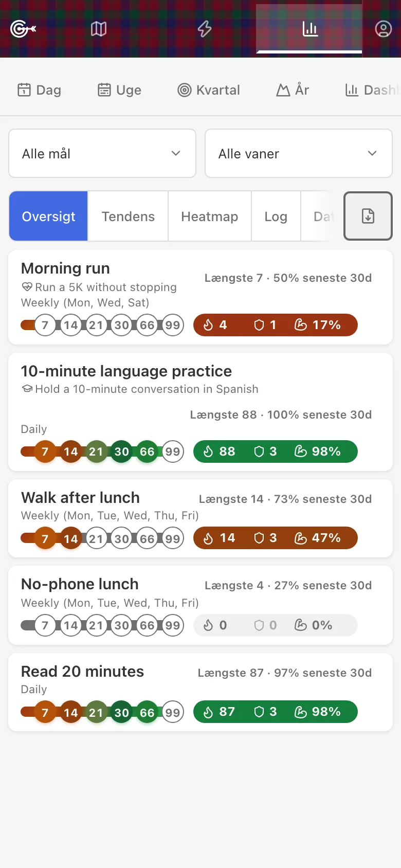The width and height of the screenshot is (401, 868).
Task: Expand the Alle mål dropdown
Action: pos(102,153)
